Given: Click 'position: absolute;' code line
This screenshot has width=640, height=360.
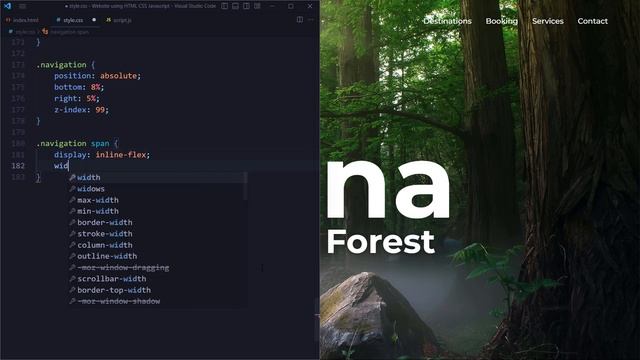Looking at the screenshot, I should (x=97, y=76).
